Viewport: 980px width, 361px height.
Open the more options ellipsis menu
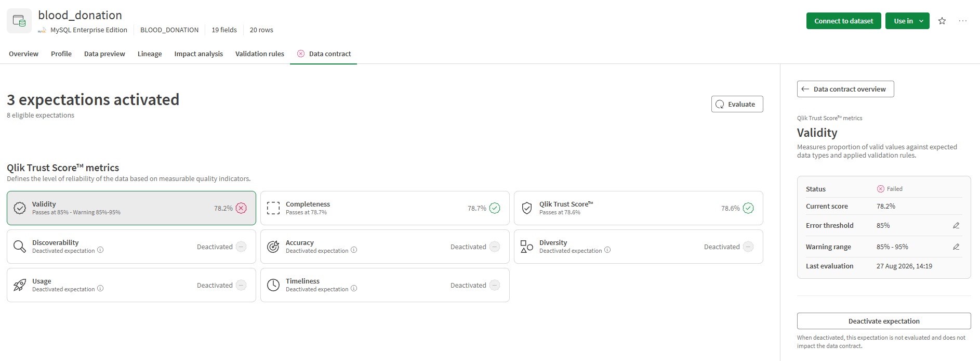click(963, 21)
